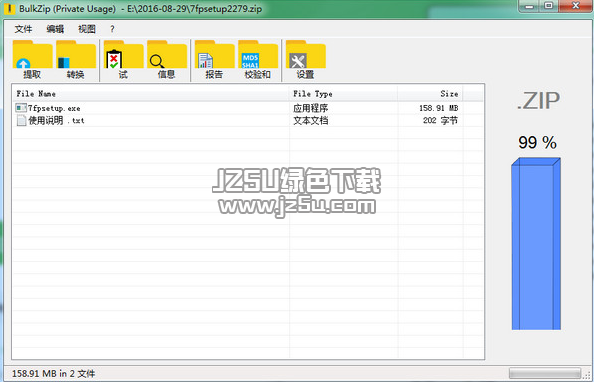This screenshot has height=382, width=594.
Task: Open the 视图 menu
Action: point(87,29)
